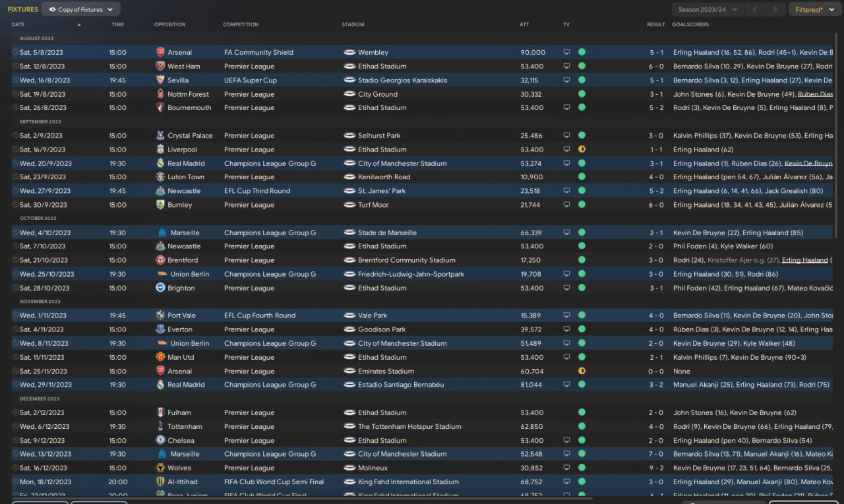Click the Fulham club badge
The image size is (844, 504).
tap(160, 412)
